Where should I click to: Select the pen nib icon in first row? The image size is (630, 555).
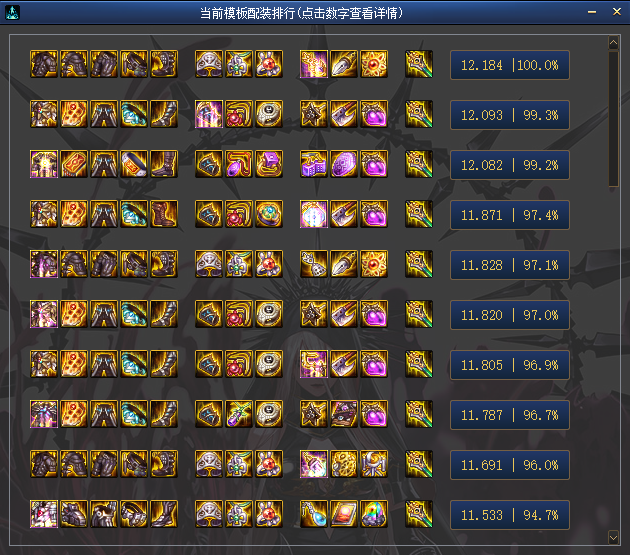pos(344,64)
